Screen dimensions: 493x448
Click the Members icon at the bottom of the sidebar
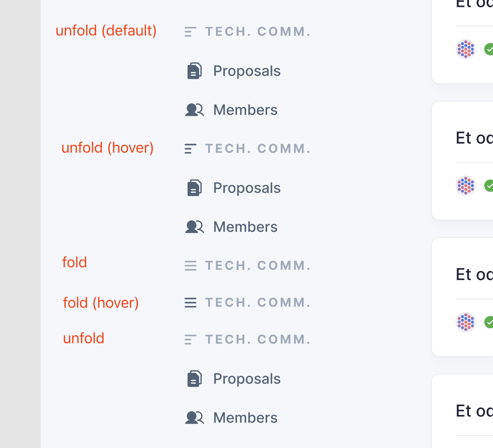click(x=194, y=417)
